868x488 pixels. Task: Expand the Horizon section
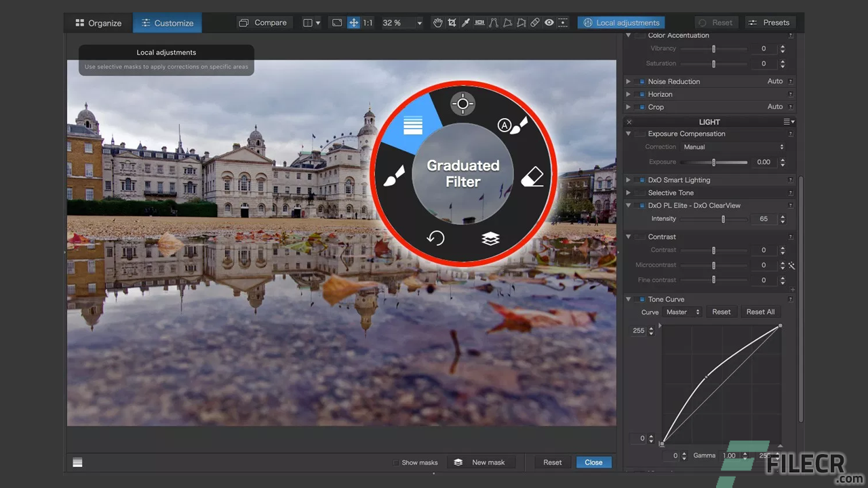629,94
